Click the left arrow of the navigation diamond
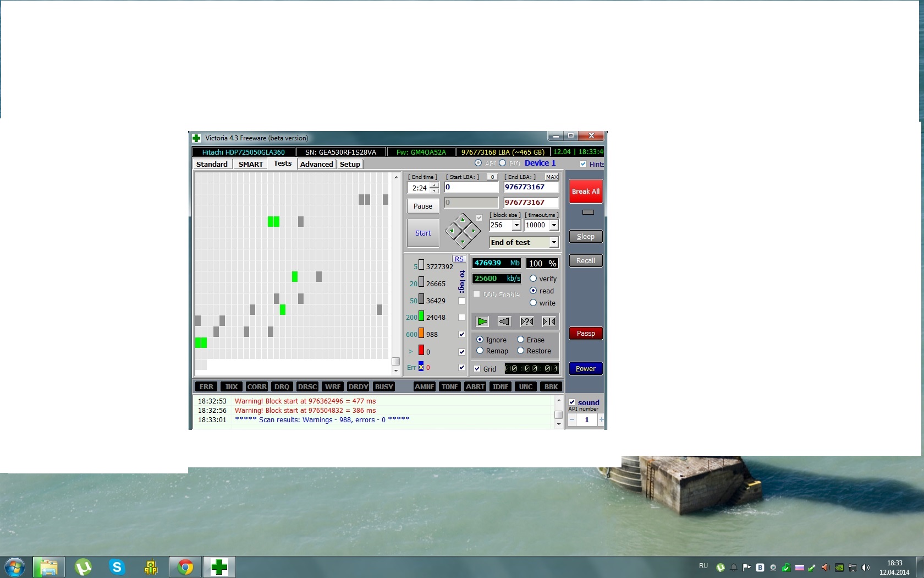 coord(452,231)
